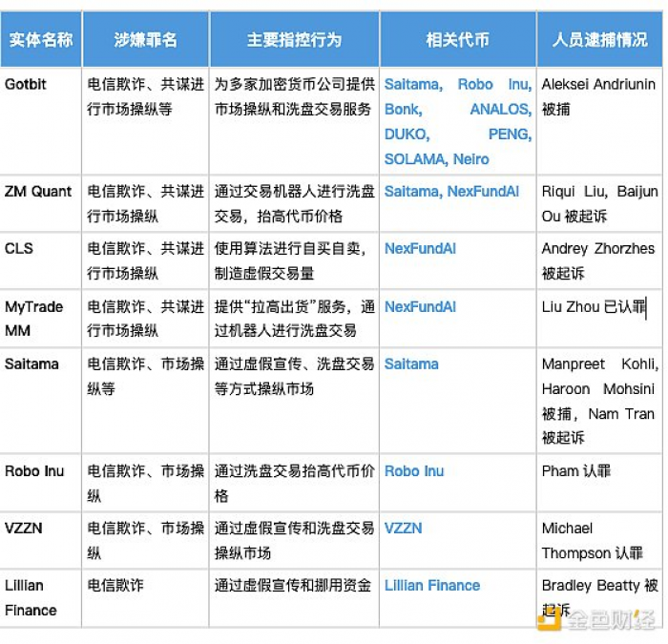
Task: Click the 人员逮捕情况 column header
Action: click(600, 40)
